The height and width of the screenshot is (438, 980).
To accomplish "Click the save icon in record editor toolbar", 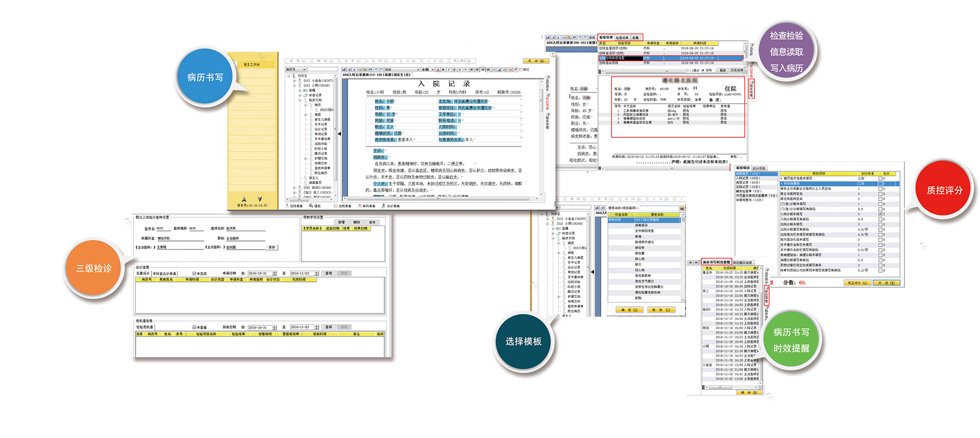I will 344,69.
